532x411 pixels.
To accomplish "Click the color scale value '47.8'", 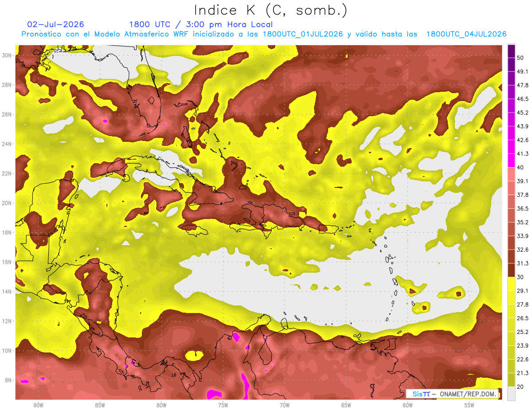I will coord(523,86).
